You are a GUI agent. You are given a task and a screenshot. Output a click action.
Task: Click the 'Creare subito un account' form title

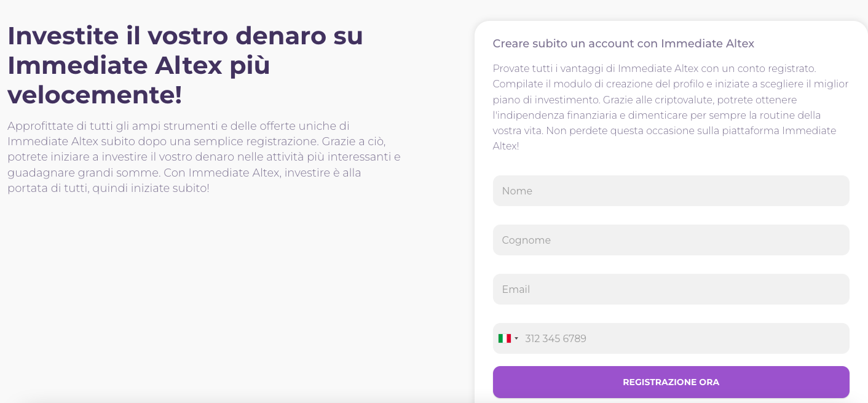coord(623,44)
